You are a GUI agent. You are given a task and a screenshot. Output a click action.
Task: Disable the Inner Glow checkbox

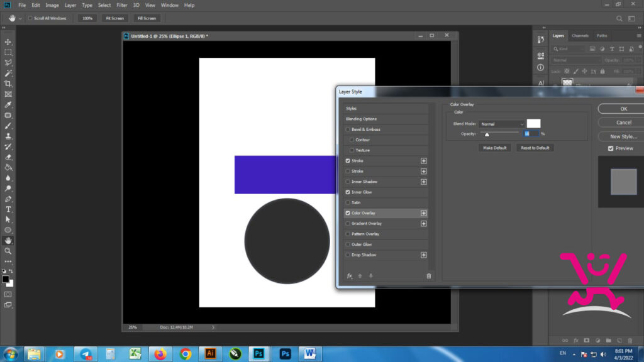pos(348,192)
